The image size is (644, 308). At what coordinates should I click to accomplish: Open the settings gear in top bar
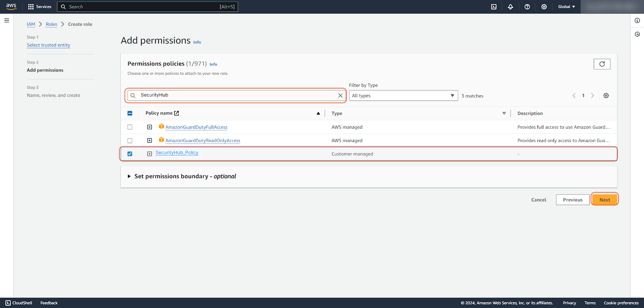(x=544, y=7)
